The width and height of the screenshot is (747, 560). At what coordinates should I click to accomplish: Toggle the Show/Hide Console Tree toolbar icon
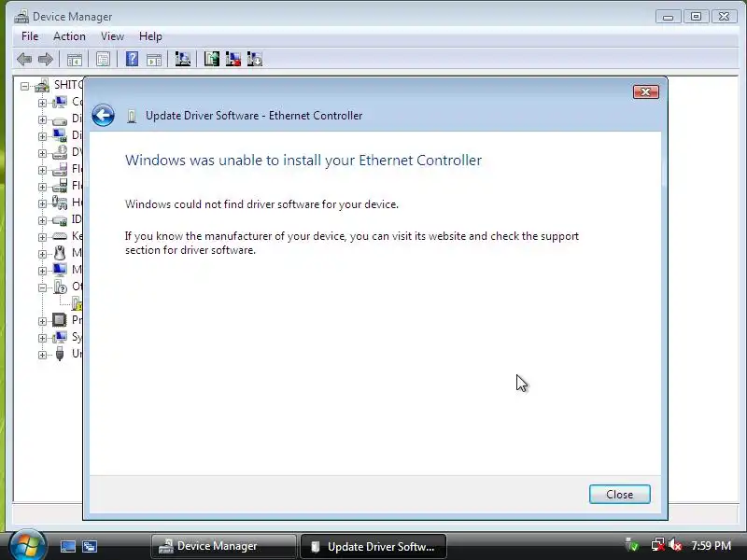[x=75, y=60]
